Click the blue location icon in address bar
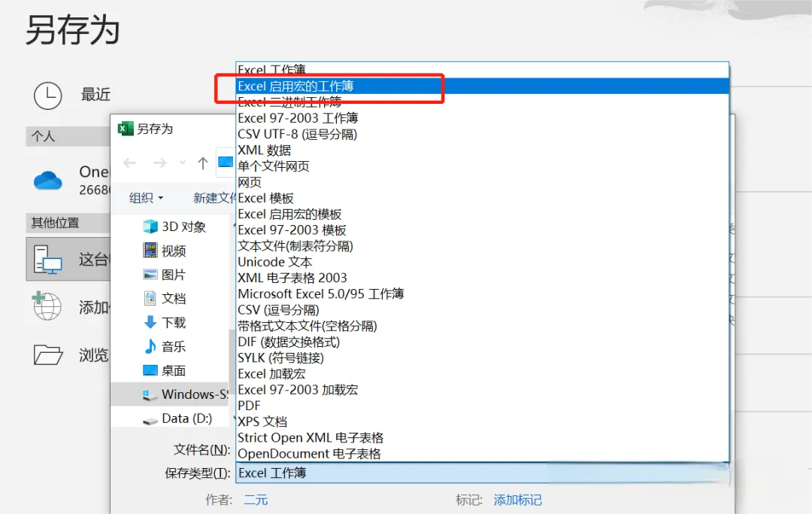Viewport: 812px width, 514px height. pos(226,163)
